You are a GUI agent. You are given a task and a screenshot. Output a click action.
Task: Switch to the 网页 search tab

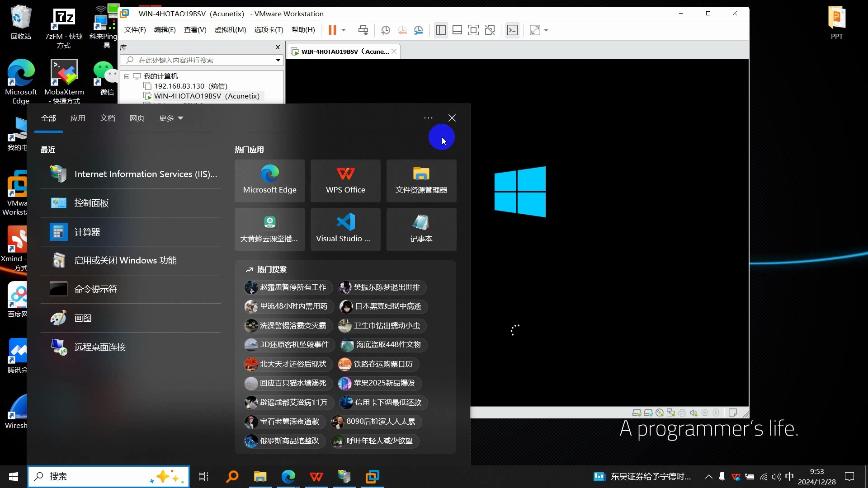[137, 118]
